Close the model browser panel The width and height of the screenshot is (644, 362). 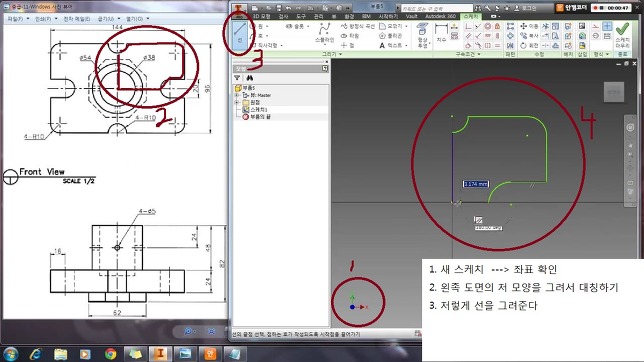pos(326,62)
